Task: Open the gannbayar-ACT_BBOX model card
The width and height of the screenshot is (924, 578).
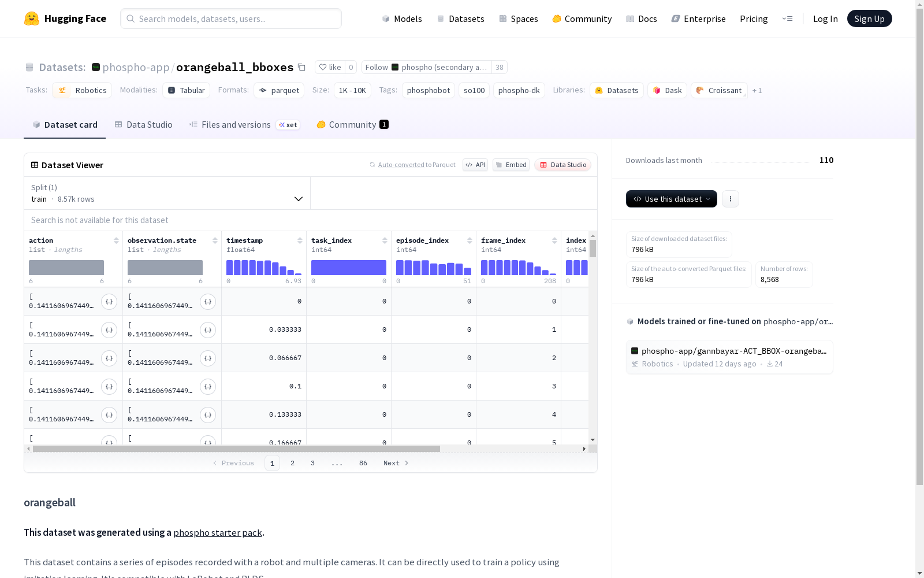Action: (x=729, y=357)
